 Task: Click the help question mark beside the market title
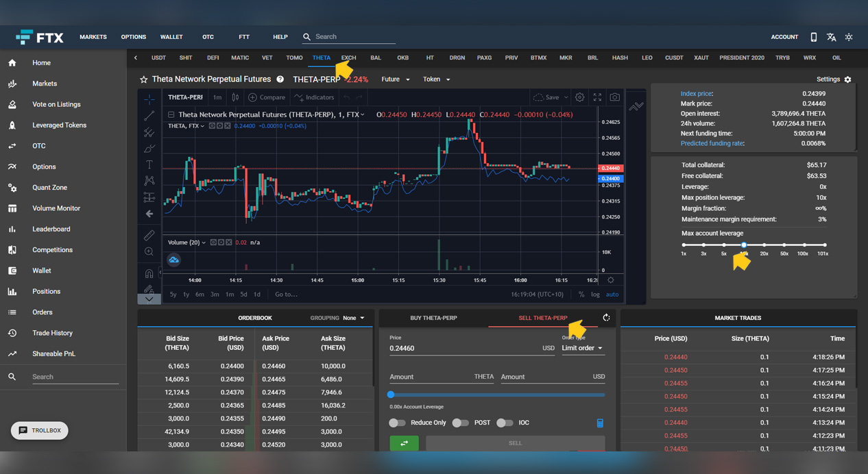(x=280, y=79)
